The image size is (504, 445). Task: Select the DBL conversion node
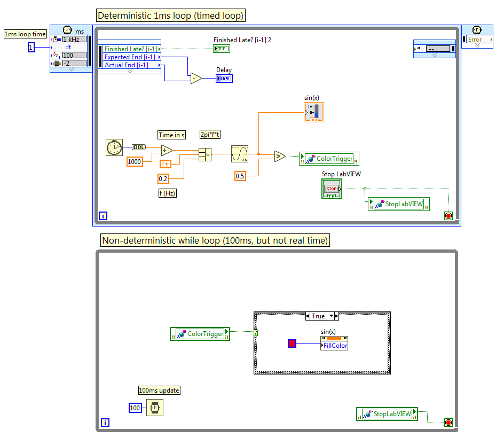[x=139, y=147]
